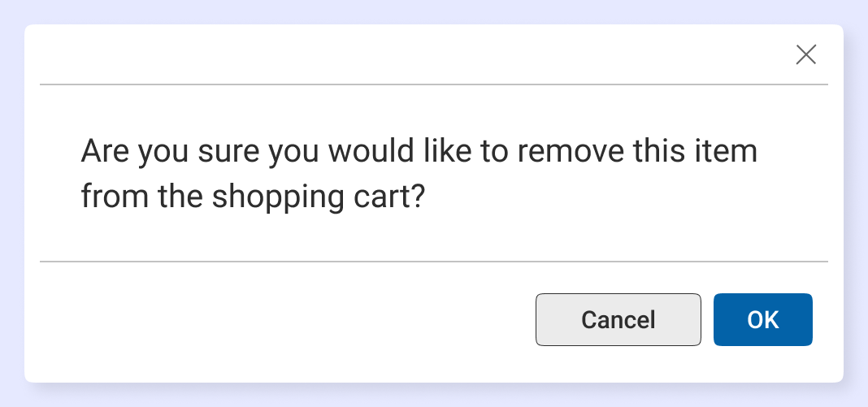The height and width of the screenshot is (407, 868).
Task: Click the remove item confirmation message text
Action: pos(419,174)
